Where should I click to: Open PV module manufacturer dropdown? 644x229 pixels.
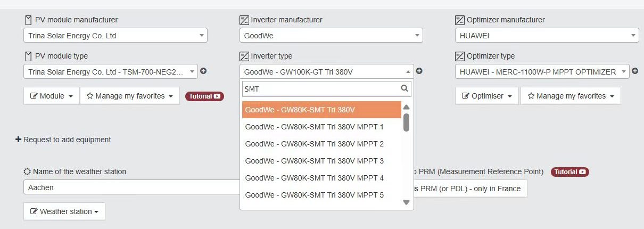pyautogui.click(x=115, y=36)
